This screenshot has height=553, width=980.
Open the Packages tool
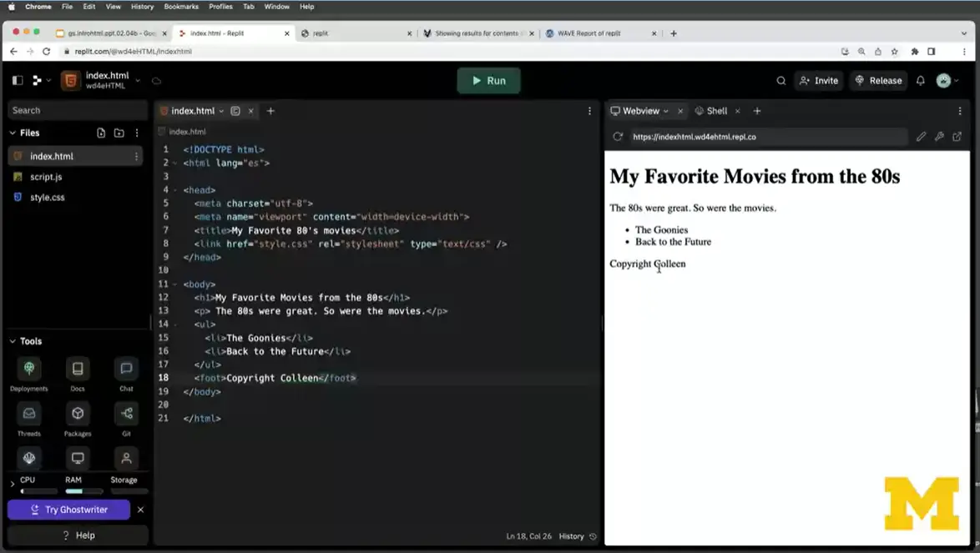(x=78, y=413)
